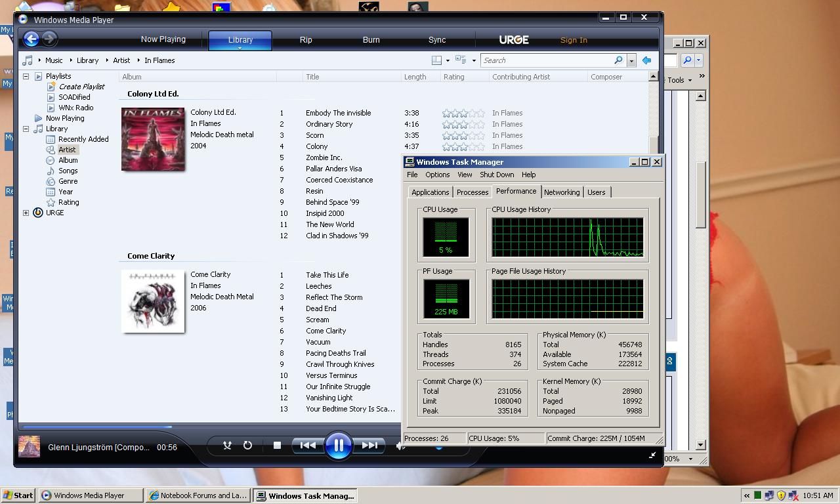Open the layout options dropdown arrow
The width and height of the screenshot is (840, 504).
(448, 60)
